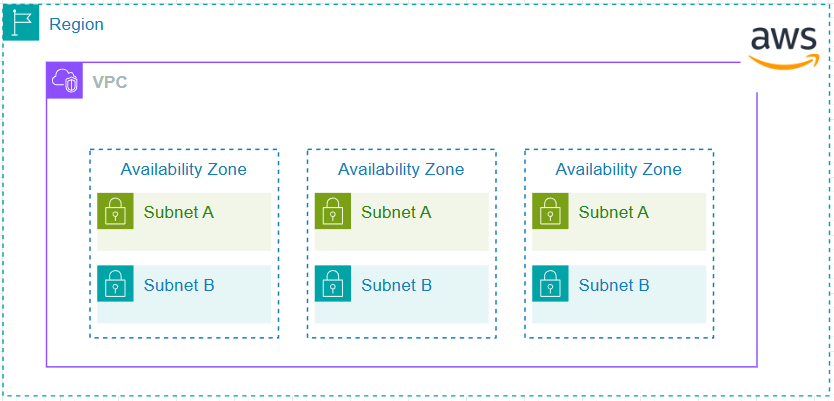Select Subnet A label in middle zone
Image resolution: width=834 pixels, height=401 pixels.
click(x=396, y=212)
